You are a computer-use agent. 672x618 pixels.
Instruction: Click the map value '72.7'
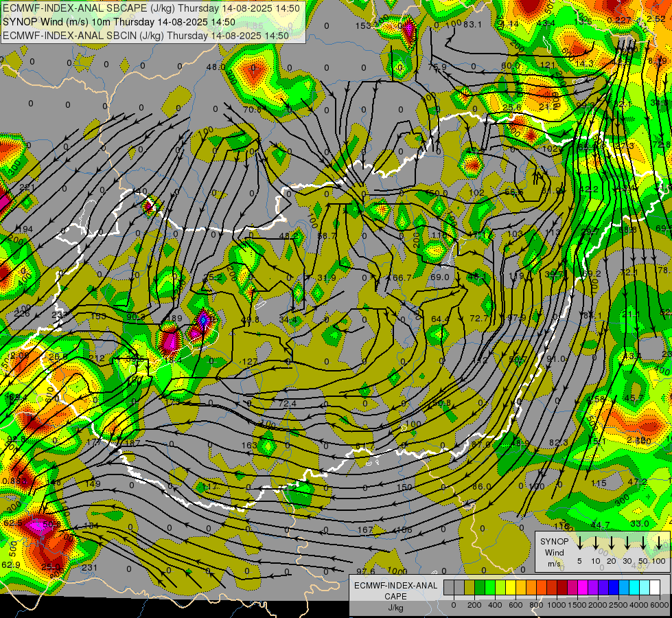tap(479, 318)
